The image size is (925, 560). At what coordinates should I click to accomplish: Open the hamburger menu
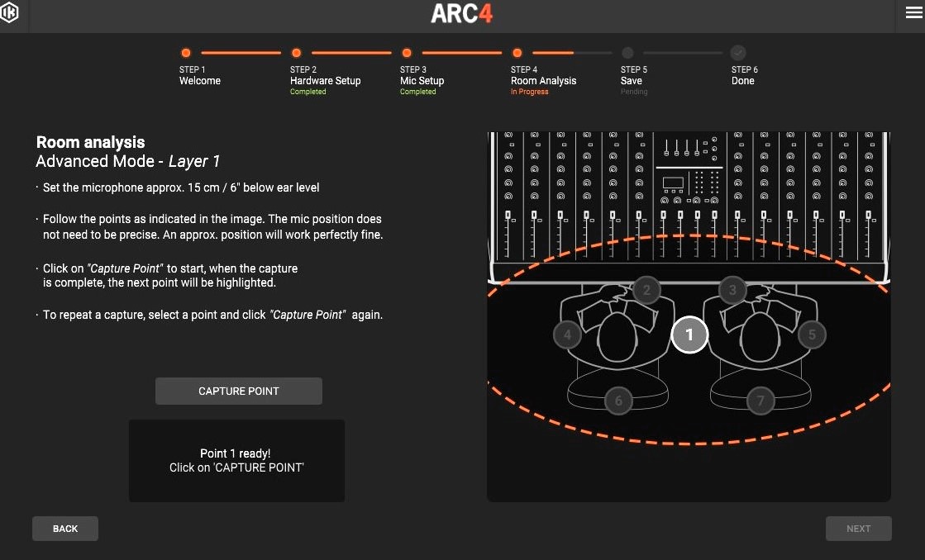[x=913, y=12]
